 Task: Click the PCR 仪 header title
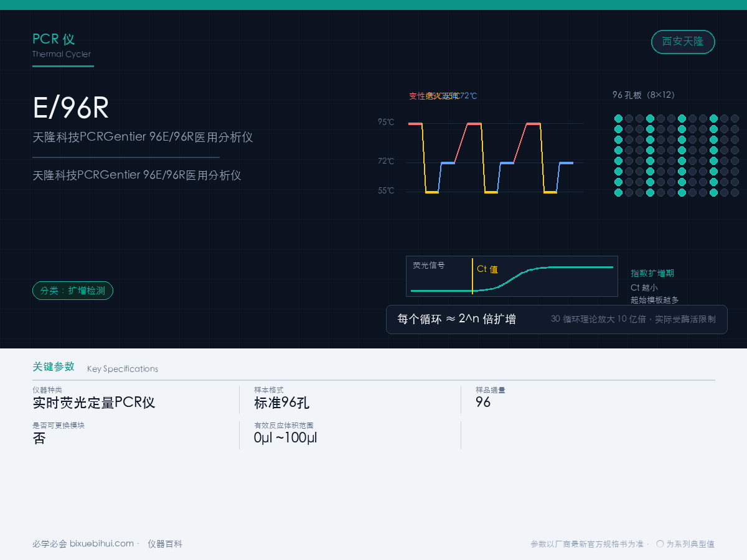click(54, 39)
